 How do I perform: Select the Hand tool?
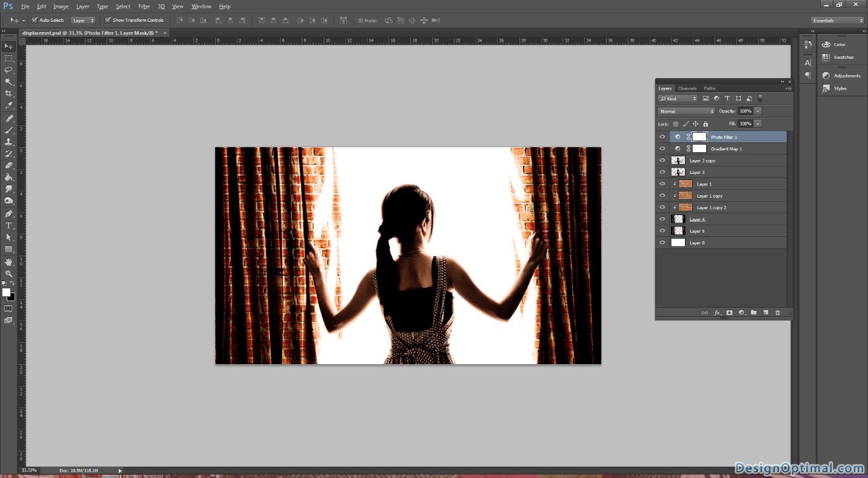click(x=8, y=262)
